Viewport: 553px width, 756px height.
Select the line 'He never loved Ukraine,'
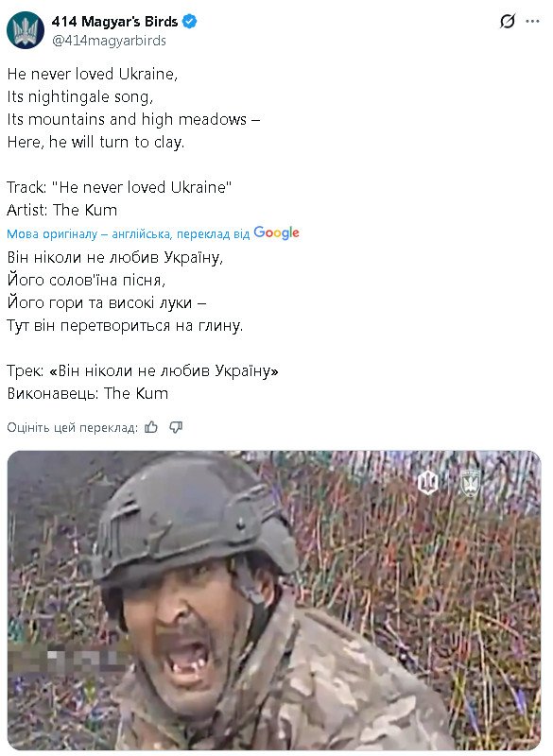click(92, 74)
